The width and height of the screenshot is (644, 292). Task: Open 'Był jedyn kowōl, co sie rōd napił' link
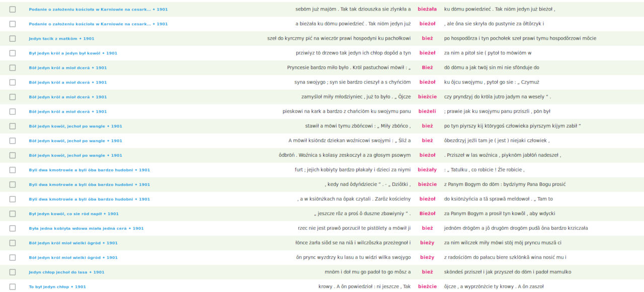[73, 214]
